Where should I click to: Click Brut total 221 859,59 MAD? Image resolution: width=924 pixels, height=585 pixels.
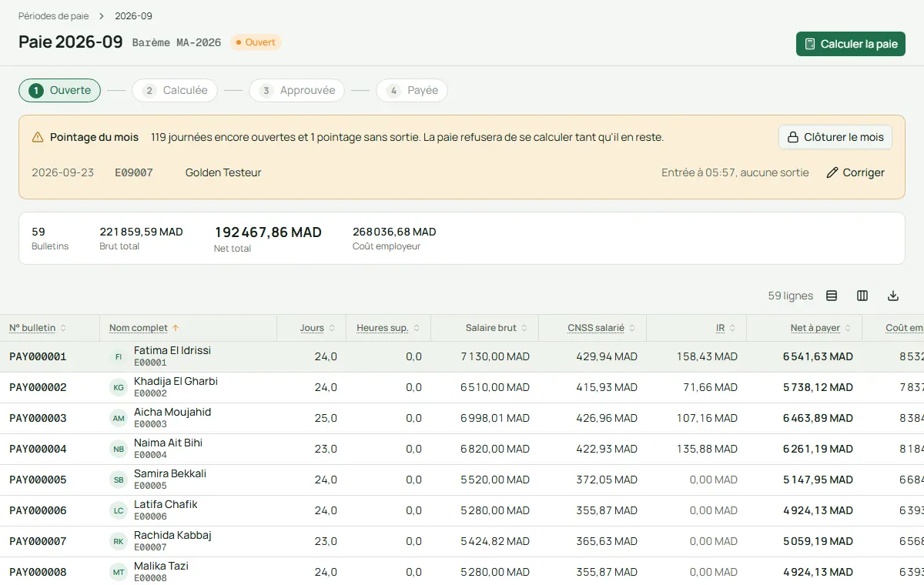141,232
